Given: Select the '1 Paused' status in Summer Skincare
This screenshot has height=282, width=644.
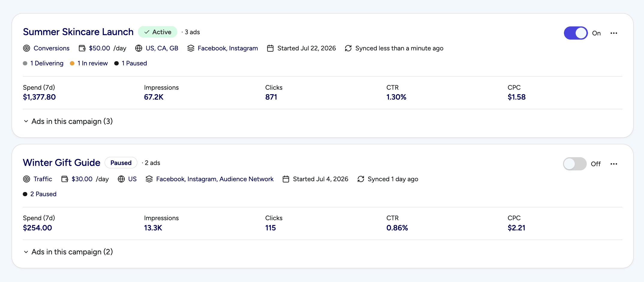Looking at the screenshot, I should point(134,63).
